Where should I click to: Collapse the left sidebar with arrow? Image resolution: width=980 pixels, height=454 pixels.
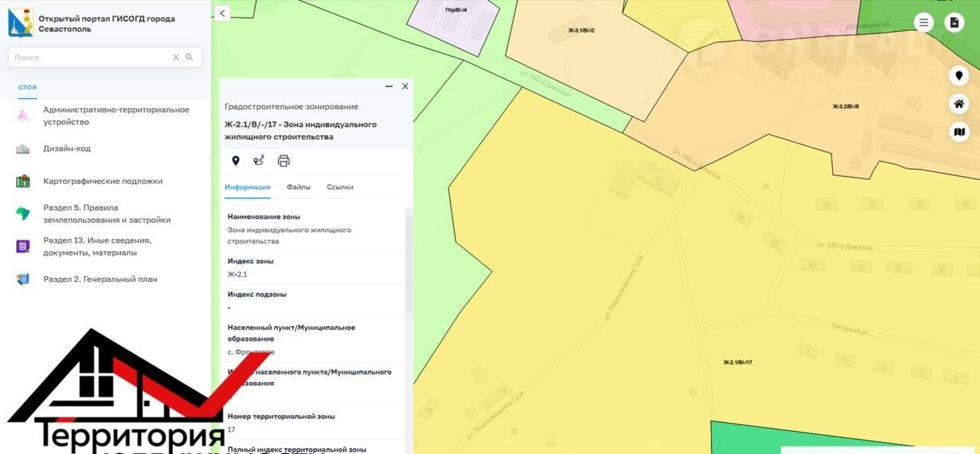coord(222,13)
